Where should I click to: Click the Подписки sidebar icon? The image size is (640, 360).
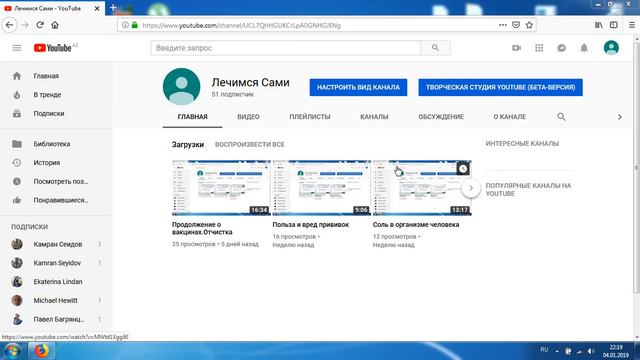point(17,113)
